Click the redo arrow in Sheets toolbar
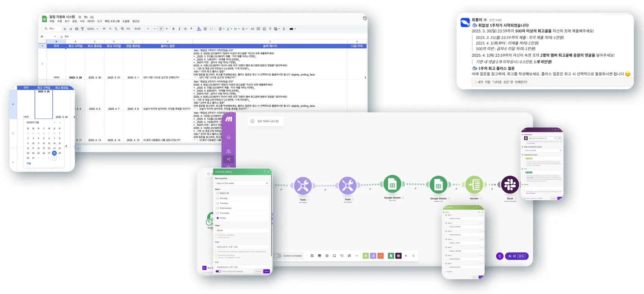The image size is (644, 294). click(x=70, y=29)
